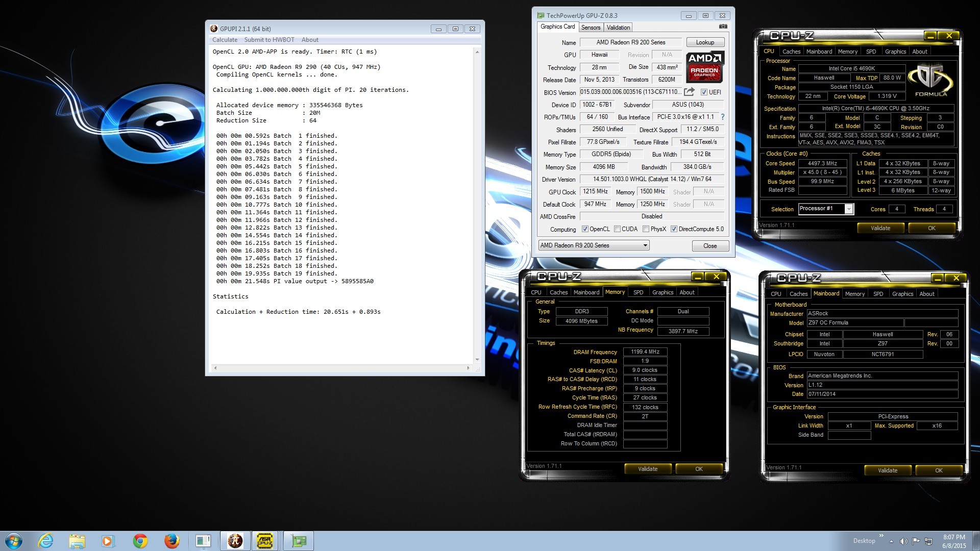Viewport: 980px width, 551px height.
Task: Click Validate in top CPU-Z window
Action: pos(880,228)
